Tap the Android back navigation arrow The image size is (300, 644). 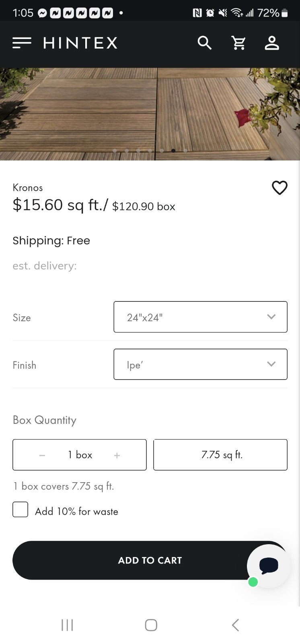tap(236, 625)
